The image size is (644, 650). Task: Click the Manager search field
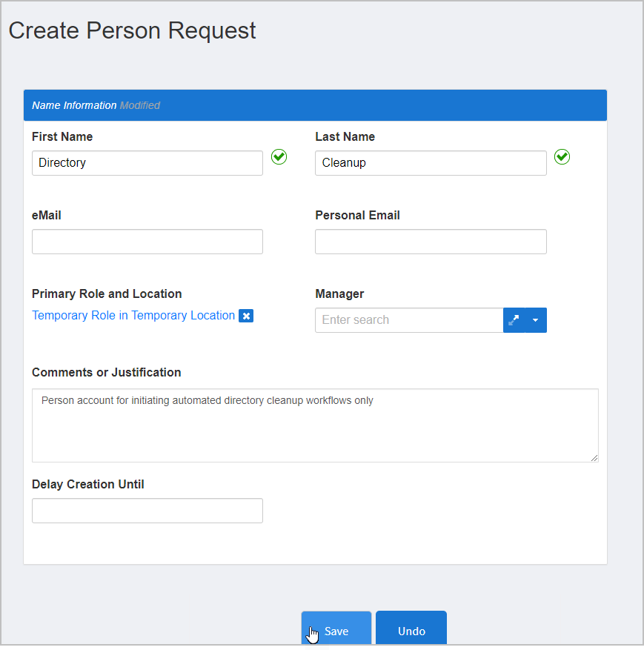[409, 320]
